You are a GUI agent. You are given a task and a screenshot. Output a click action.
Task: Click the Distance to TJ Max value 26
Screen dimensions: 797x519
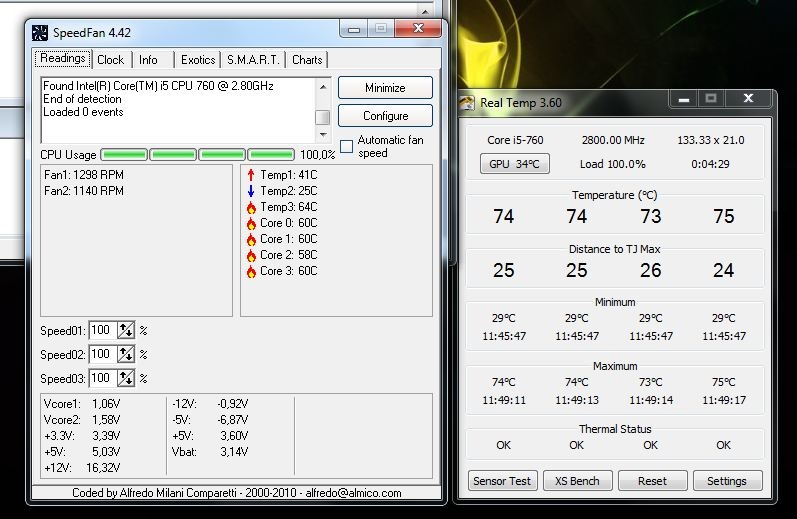(651, 270)
